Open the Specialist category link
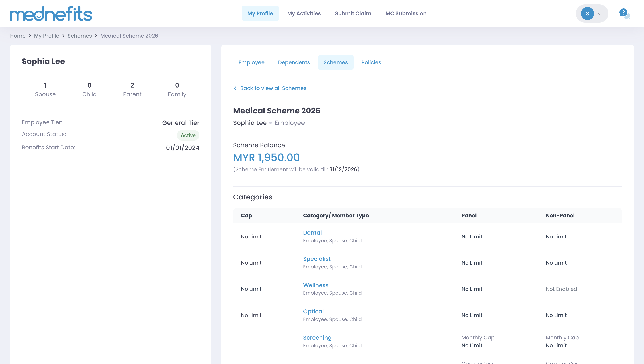The width and height of the screenshot is (644, 364). (317, 259)
